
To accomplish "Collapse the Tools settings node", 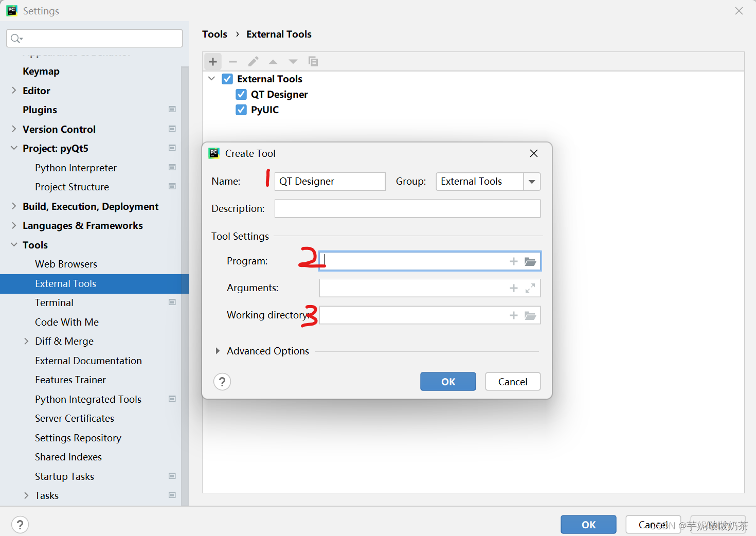I will coord(14,244).
